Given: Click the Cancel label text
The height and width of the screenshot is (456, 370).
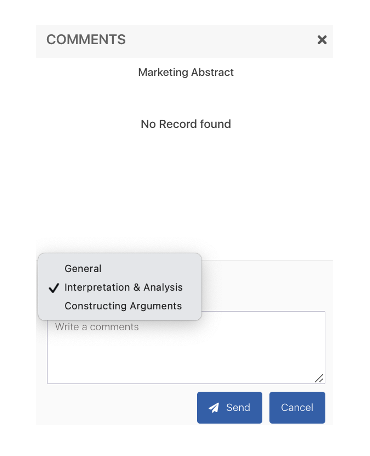Looking at the screenshot, I should coord(297,407).
